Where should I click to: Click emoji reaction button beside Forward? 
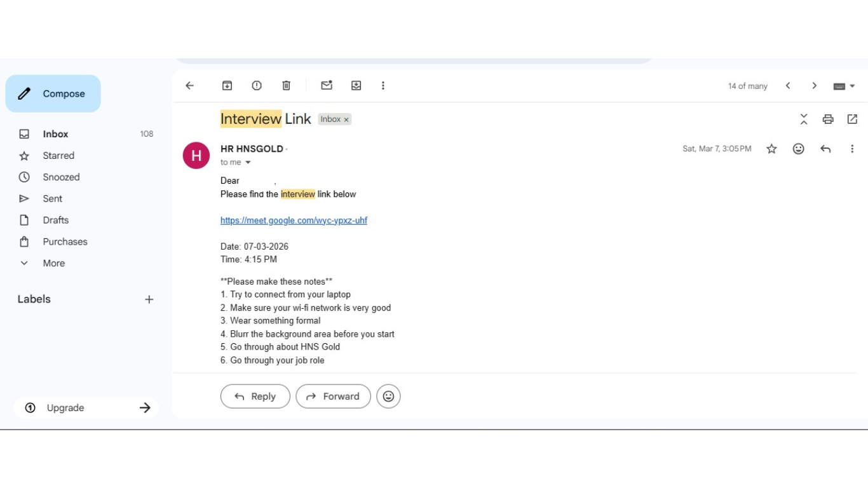(388, 396)
